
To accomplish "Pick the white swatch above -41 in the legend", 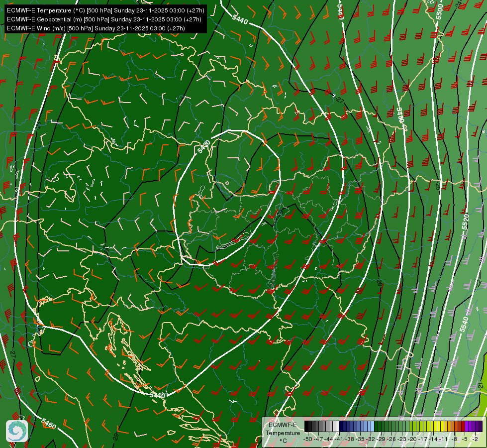I will 338,426.
